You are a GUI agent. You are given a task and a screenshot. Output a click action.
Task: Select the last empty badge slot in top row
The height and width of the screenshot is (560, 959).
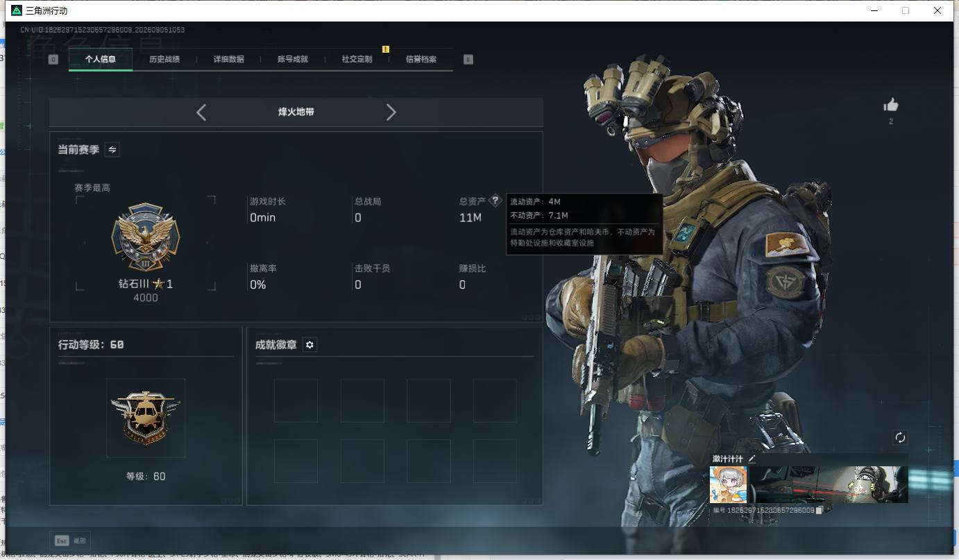495,400
